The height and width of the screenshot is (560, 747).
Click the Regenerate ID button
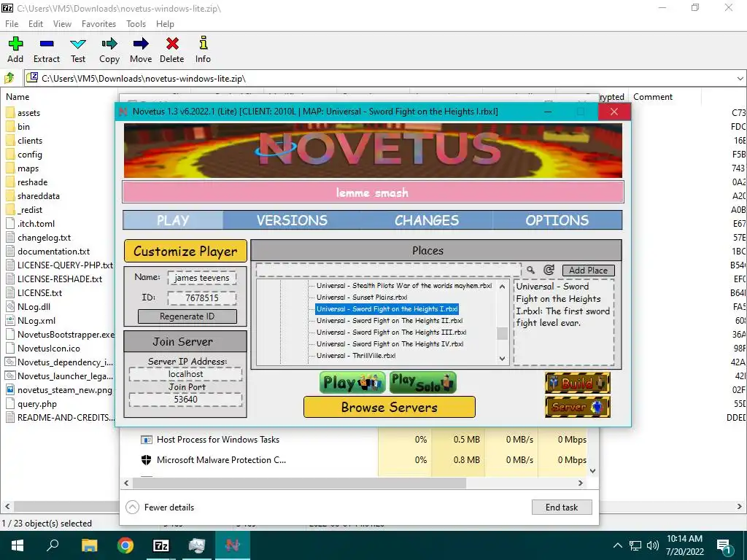tap(187, 316)
